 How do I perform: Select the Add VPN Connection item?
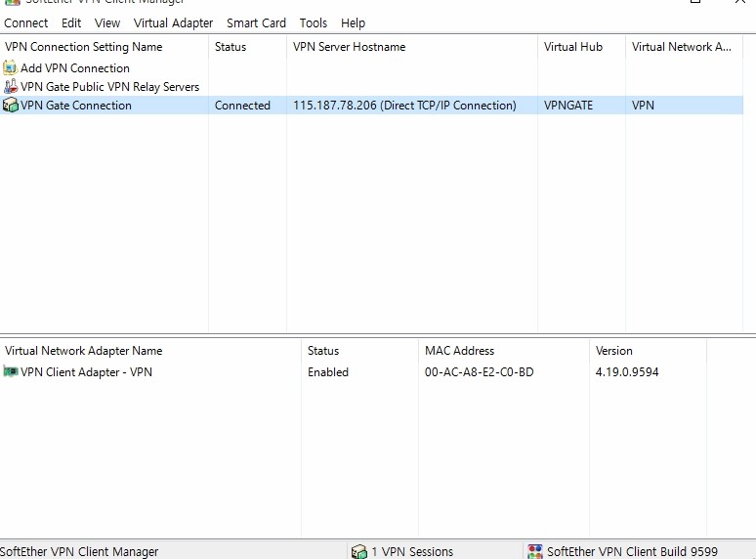(x=75, y=68)
